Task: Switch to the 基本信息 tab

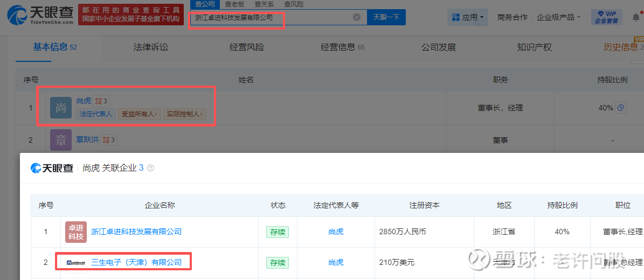Action: tap(55, 47)
